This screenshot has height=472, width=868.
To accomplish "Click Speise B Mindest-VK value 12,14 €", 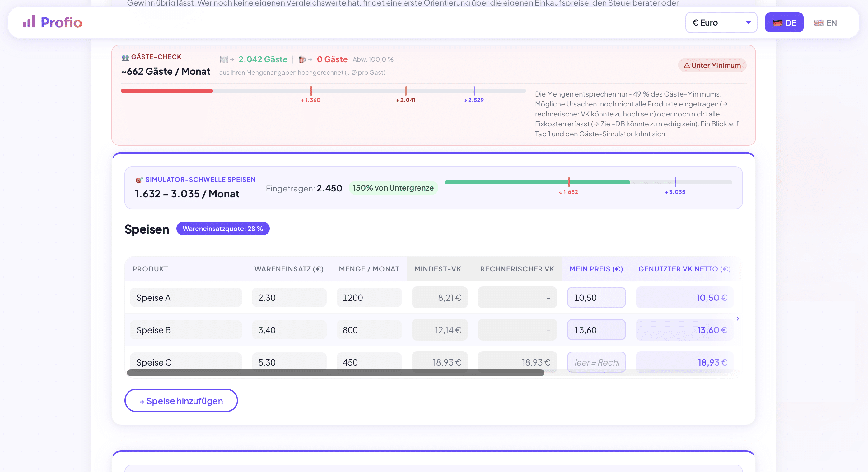I will coord(440,330).
